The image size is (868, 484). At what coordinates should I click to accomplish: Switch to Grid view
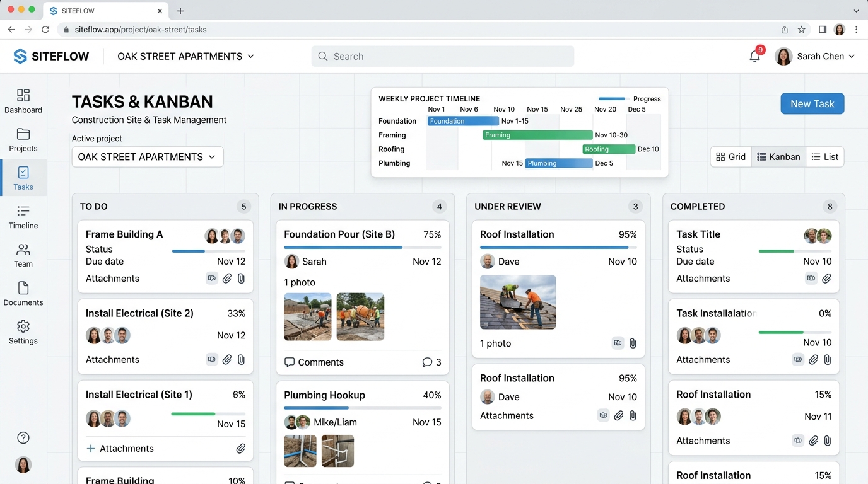(x=731, y=157)
